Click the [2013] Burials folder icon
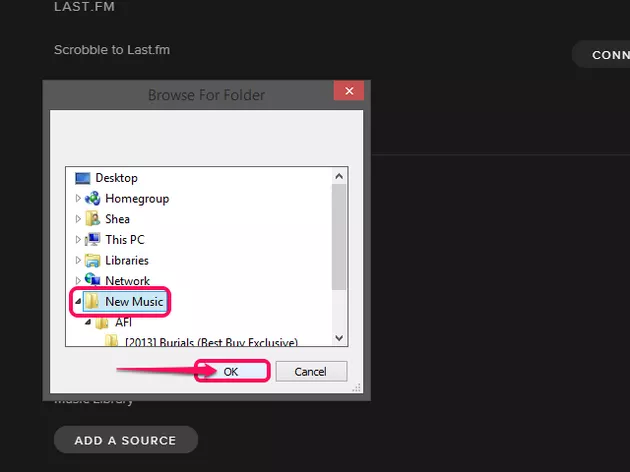The image size is (630, 472). point(111,341)
